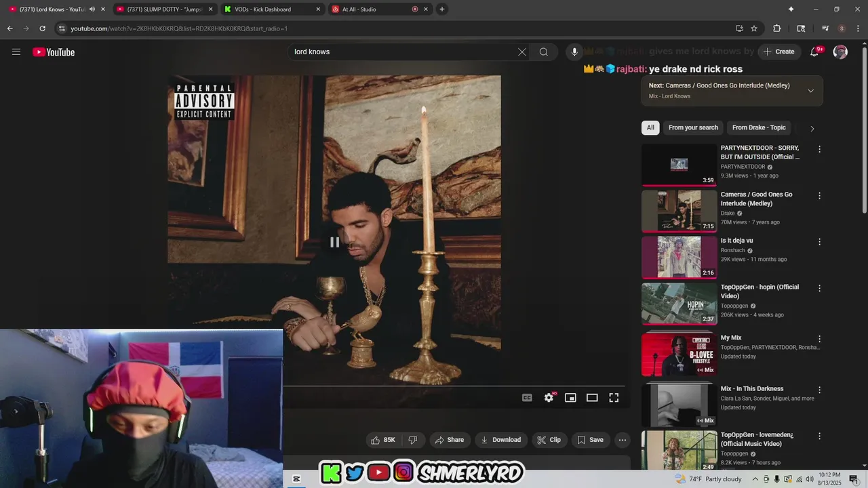868x488 pixels.
Task: Run search with magnifier button
Action: tap(544, 52)
